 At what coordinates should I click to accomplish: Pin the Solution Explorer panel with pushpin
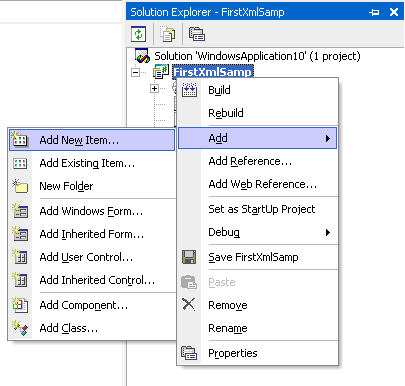[x=374, y=12]
